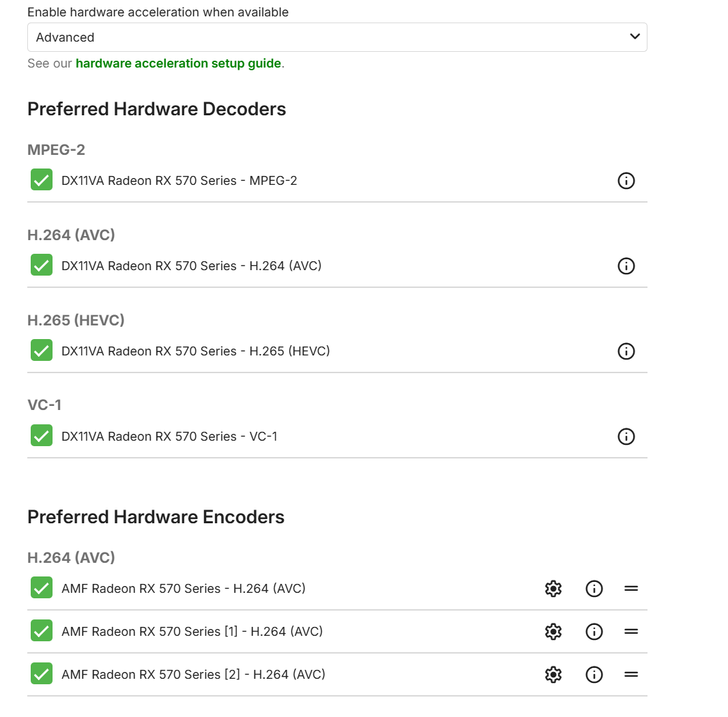Screen dimensions: 728x717
Task: Uncheck DX11VA MPEG-2 decoder checkbox
Action: click(x=42, y=180)
